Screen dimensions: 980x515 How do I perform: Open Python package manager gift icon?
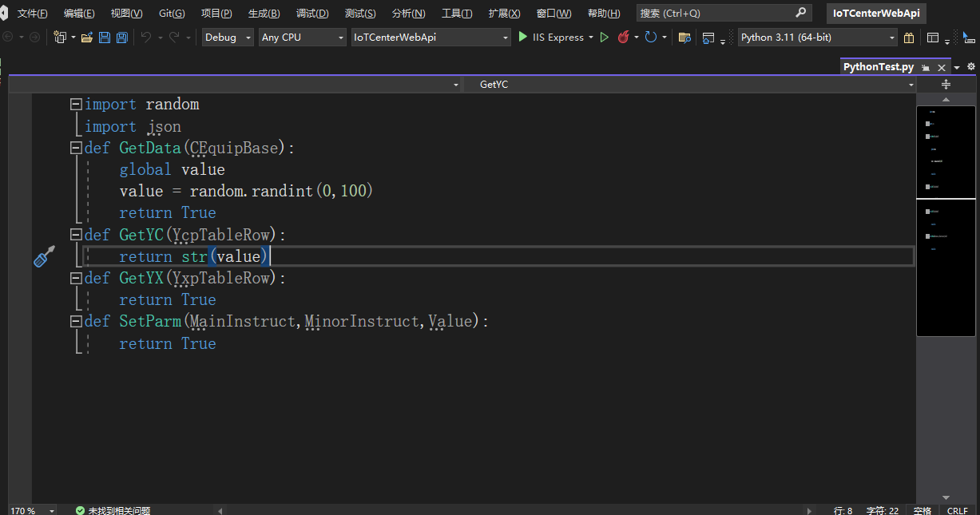pos(909,38)
